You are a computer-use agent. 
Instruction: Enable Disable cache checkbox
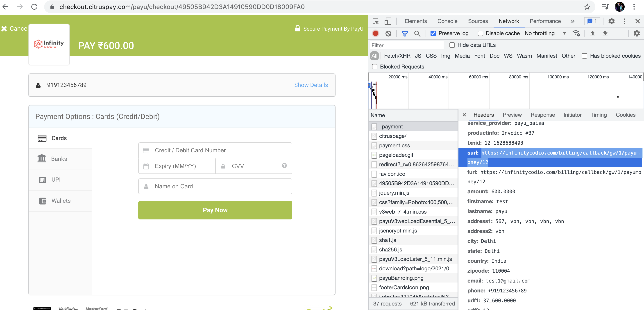480,33
